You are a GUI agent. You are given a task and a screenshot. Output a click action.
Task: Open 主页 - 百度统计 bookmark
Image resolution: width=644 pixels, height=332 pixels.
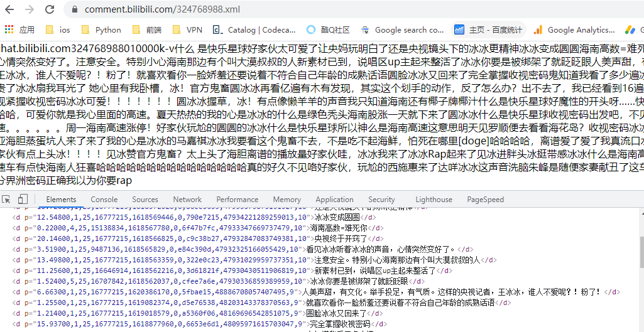tap(488, 30)
